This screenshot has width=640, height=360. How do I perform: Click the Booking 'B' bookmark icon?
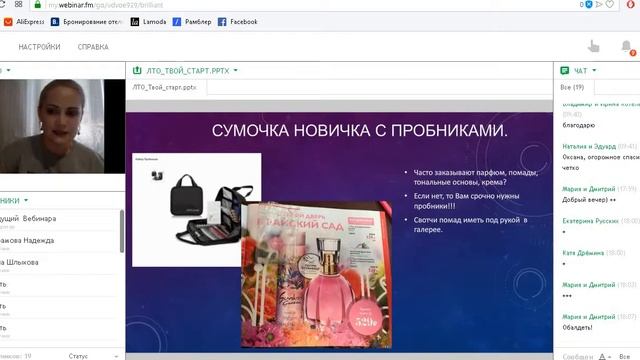[x=55, y=22]
